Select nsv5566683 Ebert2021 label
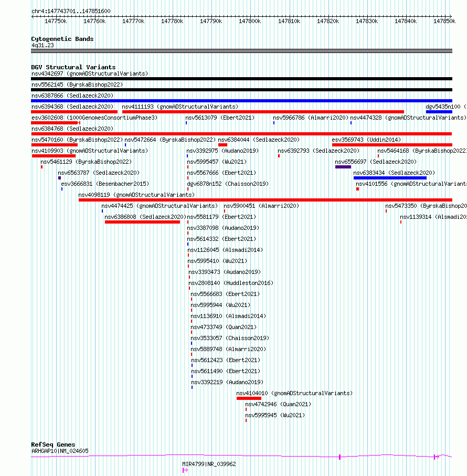The height and width of the screenshot is (476, 467). (225, 294)
